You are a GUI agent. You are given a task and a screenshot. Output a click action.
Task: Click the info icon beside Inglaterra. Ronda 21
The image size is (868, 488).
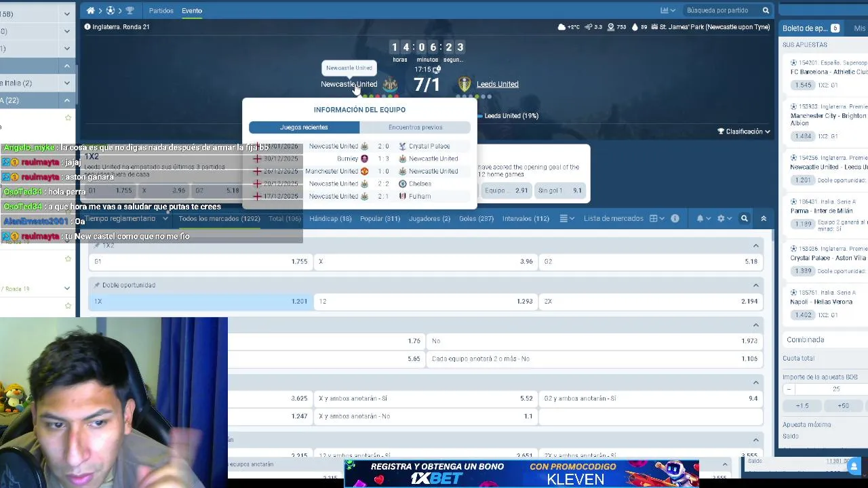tap(87, 27)
